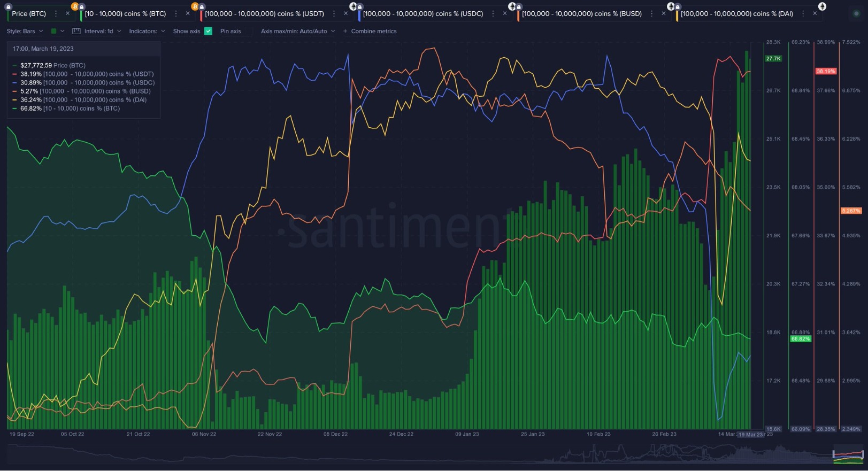This screenshot has width=868, height=471.
Task: Click the range selector on the mini timeline
Action: click(848, 455)
